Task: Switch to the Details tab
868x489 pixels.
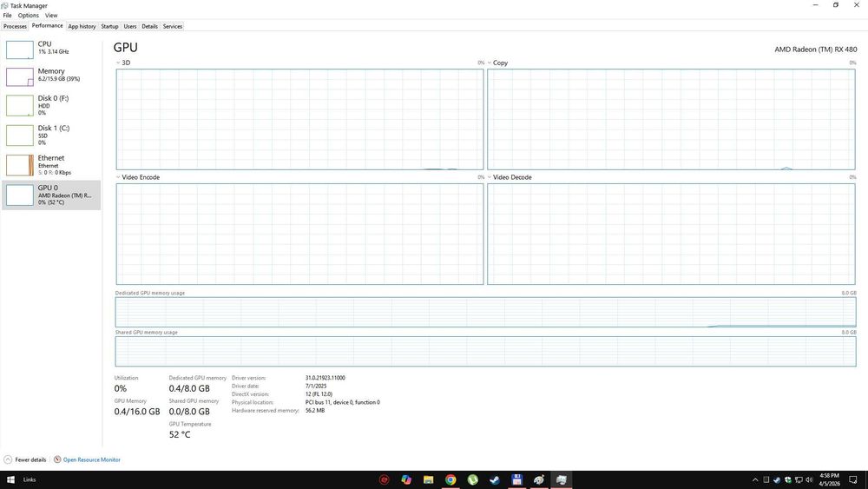Action: [x=149, y=26]
